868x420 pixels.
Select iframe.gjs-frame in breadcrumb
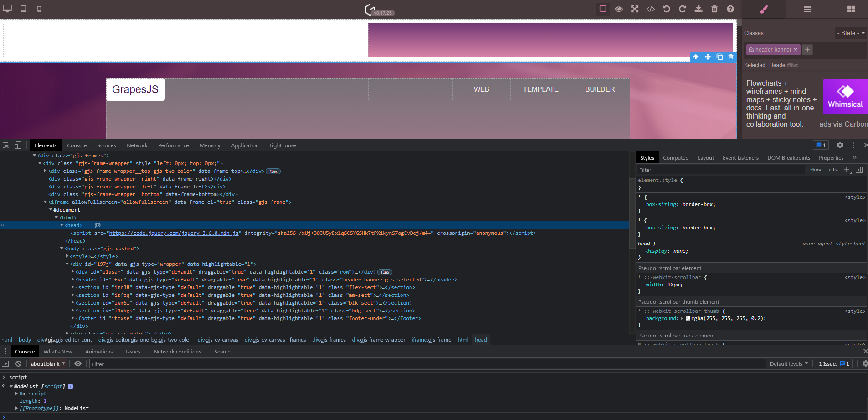coord(431,340)
